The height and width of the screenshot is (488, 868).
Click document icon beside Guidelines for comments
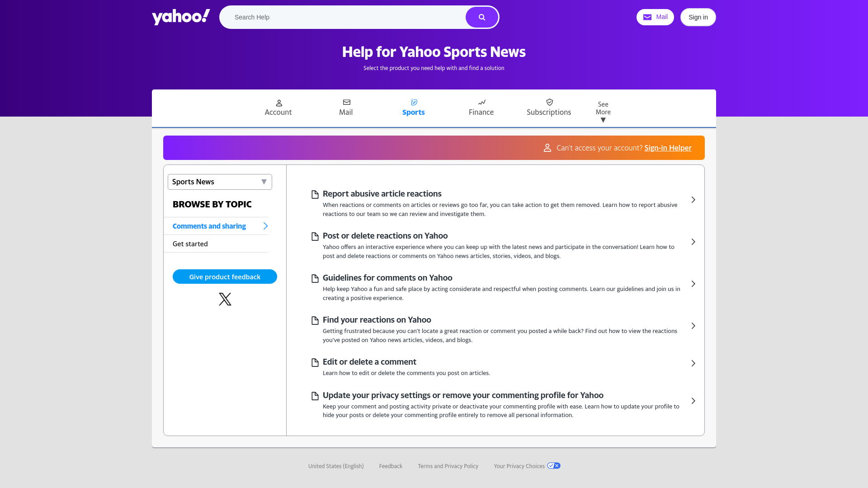[315, 279]
